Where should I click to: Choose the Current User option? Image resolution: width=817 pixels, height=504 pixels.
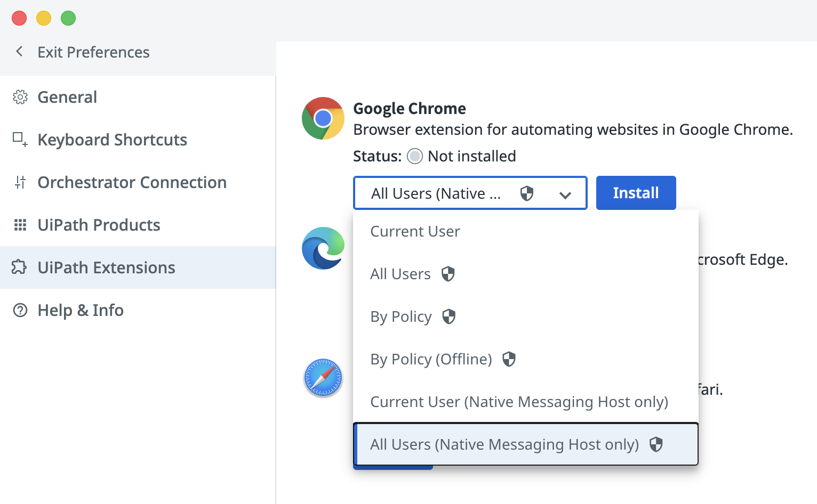pyautogui.click(x=526, y=231)
